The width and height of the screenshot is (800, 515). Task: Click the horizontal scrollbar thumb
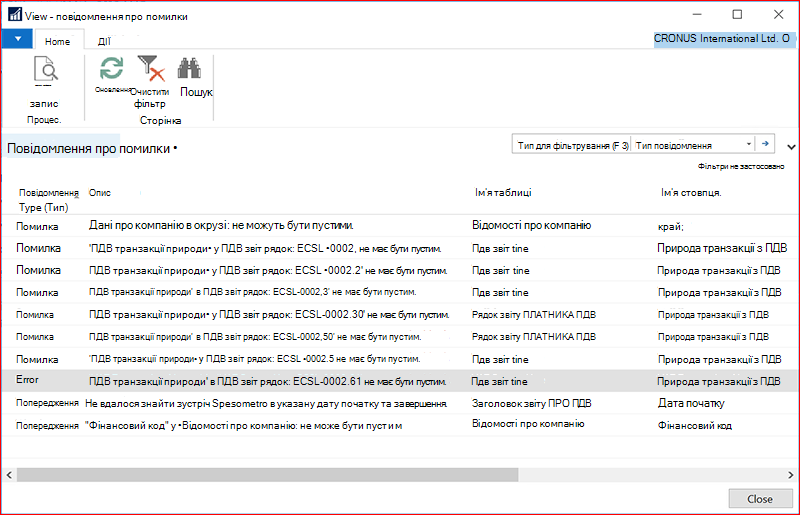(267, 475)
